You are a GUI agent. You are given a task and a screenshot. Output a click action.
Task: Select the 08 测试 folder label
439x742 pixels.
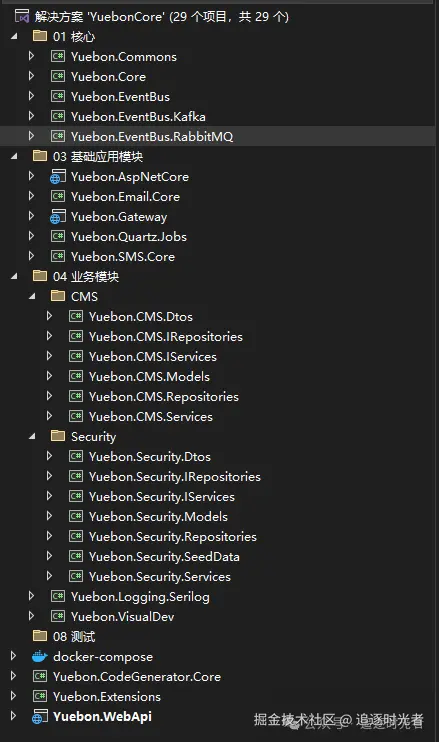tap(74, 636)
